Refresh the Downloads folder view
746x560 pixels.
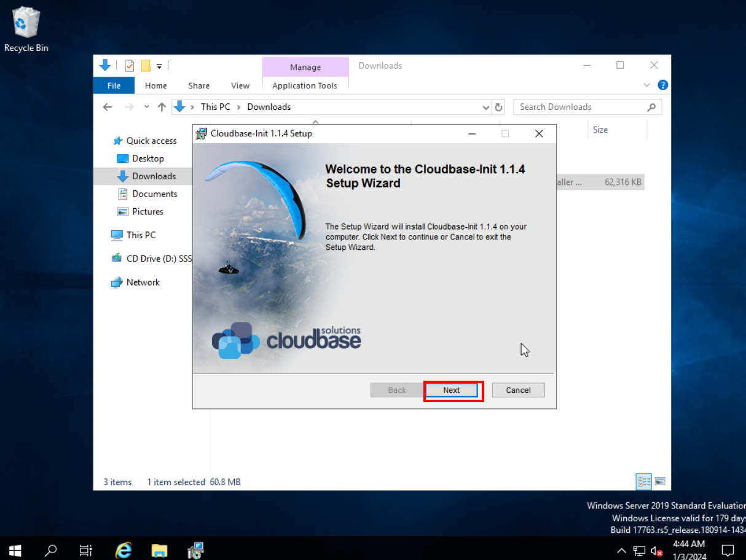(499, 107)
